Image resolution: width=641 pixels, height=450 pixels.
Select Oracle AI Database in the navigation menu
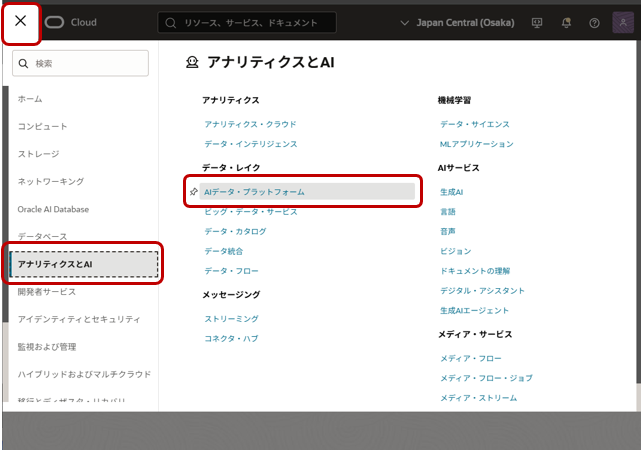tap(53, 209)
